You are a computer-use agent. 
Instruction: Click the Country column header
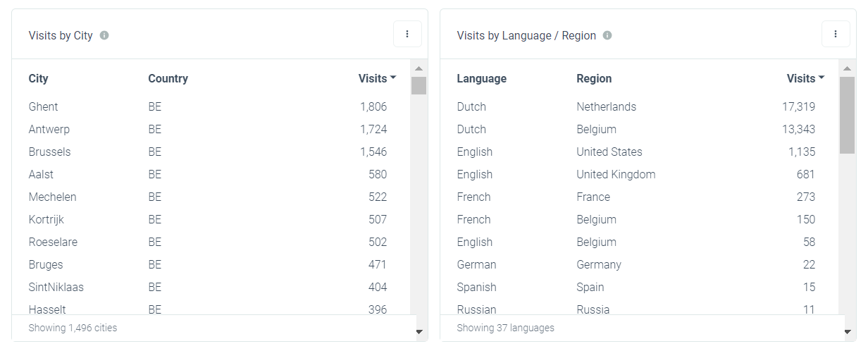[x=168, y=78]
